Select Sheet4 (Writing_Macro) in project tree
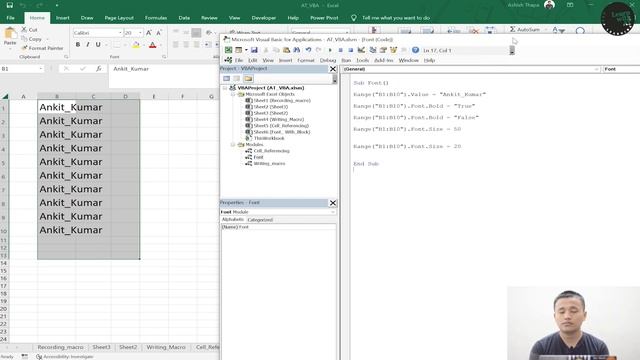Viewport: 640px width, 360px height. [x=279, y=120]
